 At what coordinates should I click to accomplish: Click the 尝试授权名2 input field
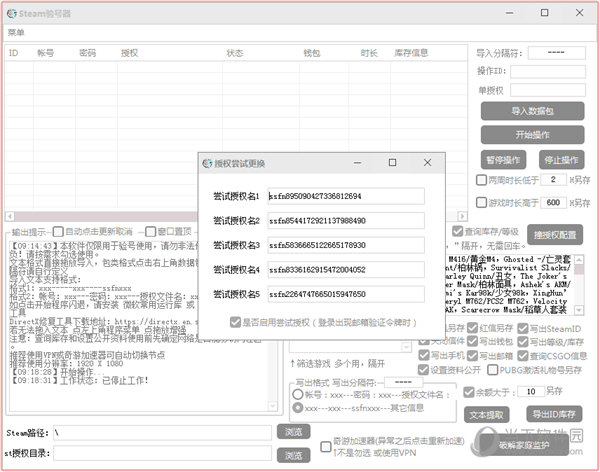point(346,220)
